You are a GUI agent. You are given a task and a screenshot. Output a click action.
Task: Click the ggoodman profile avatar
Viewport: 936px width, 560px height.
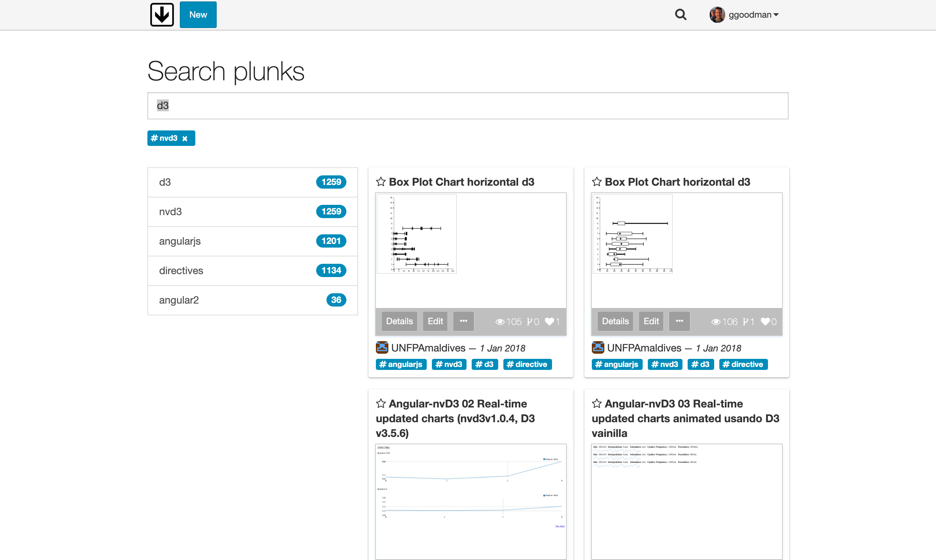717,15
